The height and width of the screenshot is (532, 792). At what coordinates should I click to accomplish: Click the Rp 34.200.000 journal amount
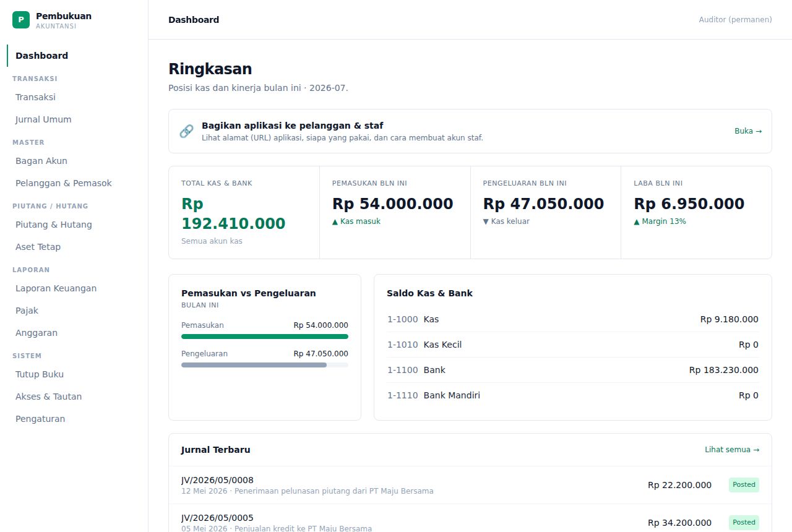(679, 523)
